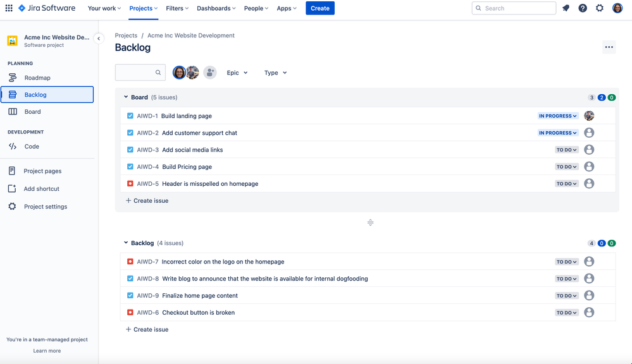
Task: Change TO DO status of AIWD-8
Action: pos(567,279)
